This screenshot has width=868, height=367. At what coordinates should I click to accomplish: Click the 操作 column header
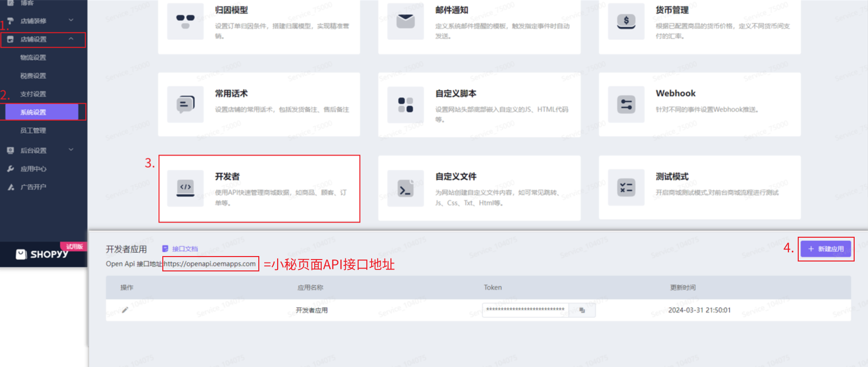127,287
